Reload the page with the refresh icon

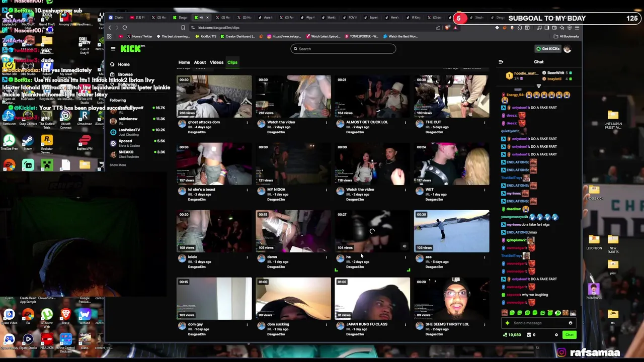(124, 28)
